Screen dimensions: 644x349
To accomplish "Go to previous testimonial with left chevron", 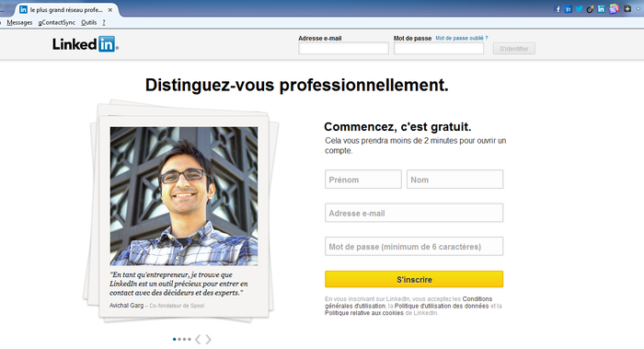I will pyautogui.click(x=198, y=339).
